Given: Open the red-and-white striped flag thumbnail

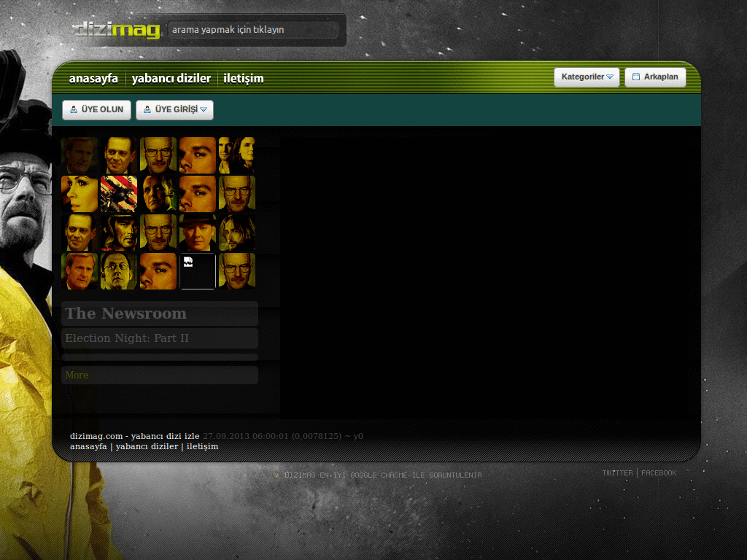Looking at the screenshot, I should (119, 194).
